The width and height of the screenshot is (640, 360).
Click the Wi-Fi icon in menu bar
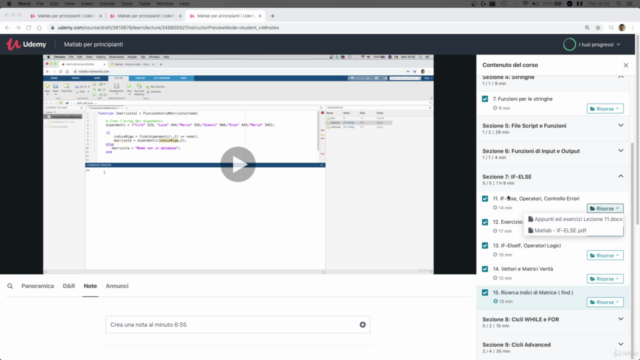click(x=525, y=4)
